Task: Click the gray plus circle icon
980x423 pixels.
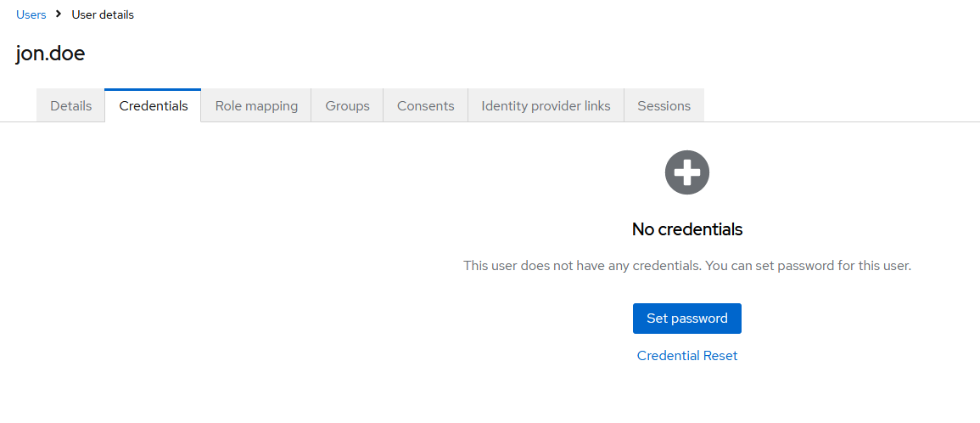Action: point(686,173)
